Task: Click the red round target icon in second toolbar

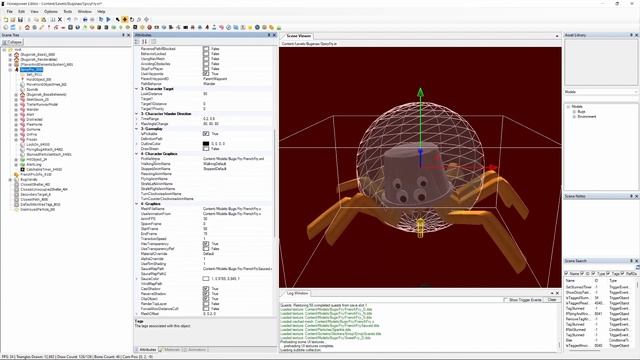Action: point(149,27)
